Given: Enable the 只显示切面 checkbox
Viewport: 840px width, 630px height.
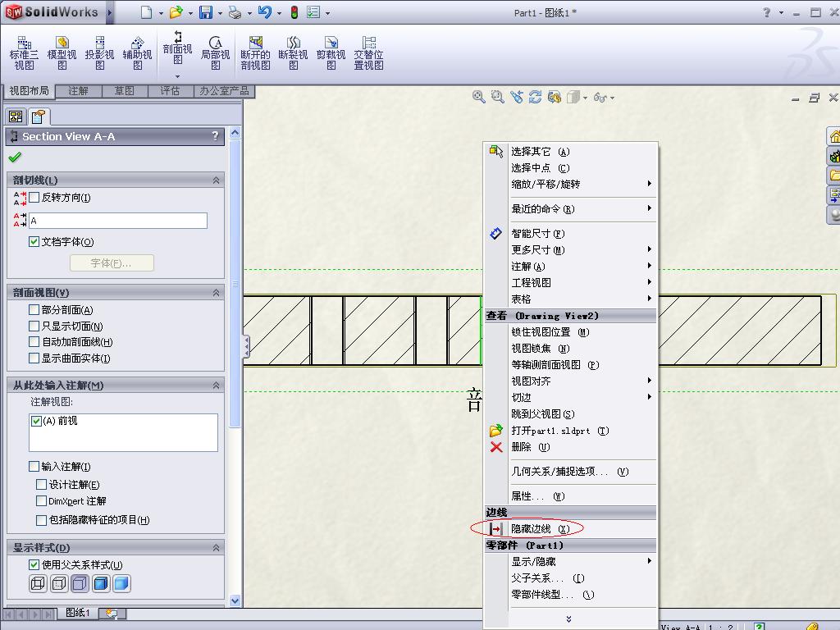Looking at the screenshot, I should point(34,326).
